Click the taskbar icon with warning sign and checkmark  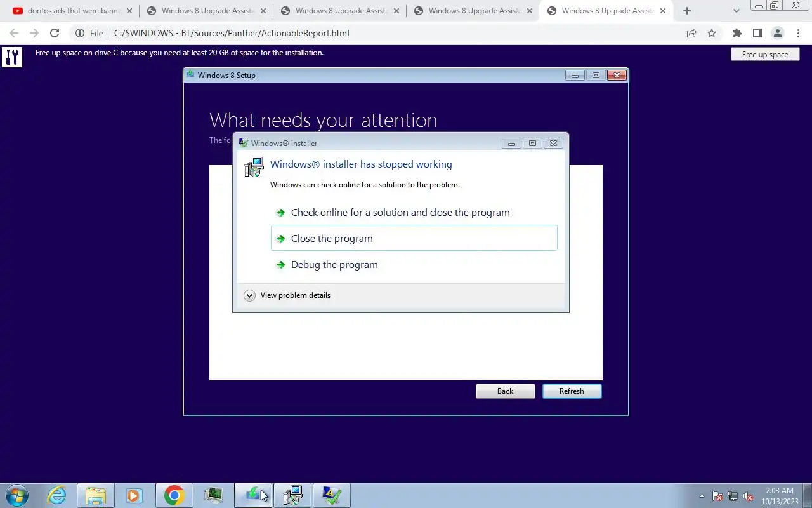click(x=332, y=495)
